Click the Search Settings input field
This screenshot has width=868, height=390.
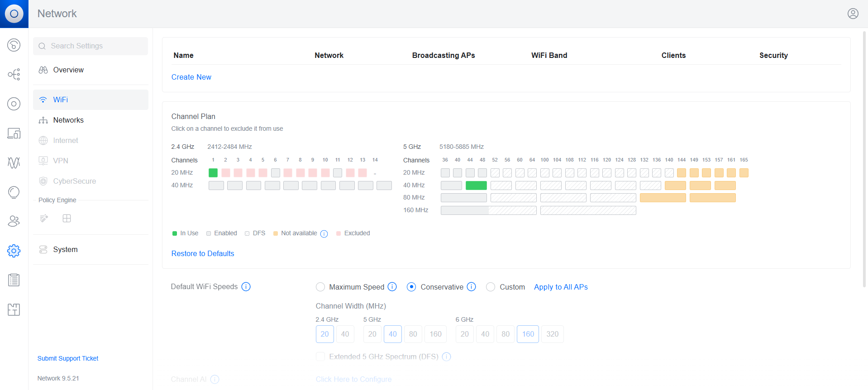click(91, 46)
